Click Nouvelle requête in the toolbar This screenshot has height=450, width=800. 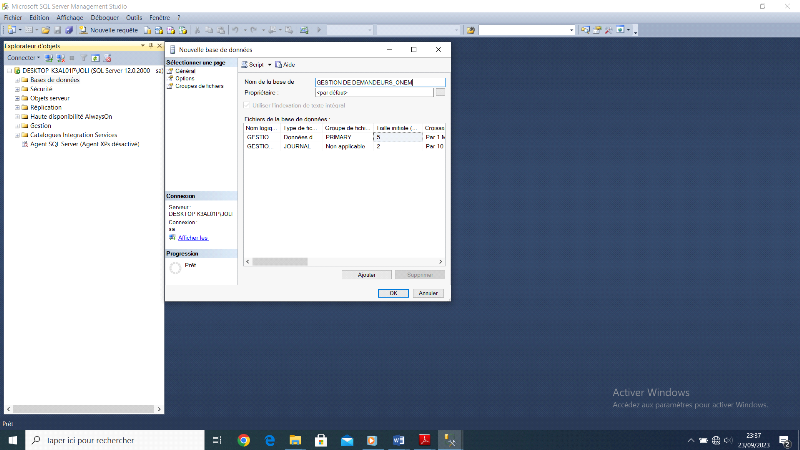pyautogui.click(x=109, y=30)
